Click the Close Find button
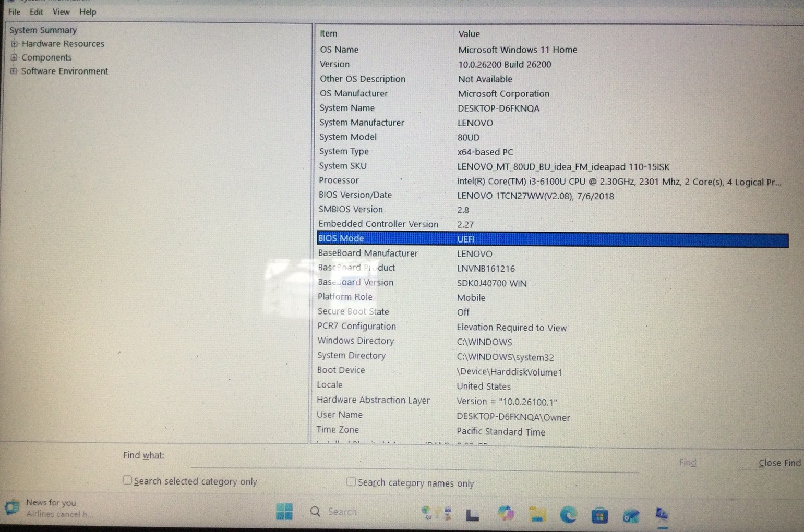 pos(779,463)
